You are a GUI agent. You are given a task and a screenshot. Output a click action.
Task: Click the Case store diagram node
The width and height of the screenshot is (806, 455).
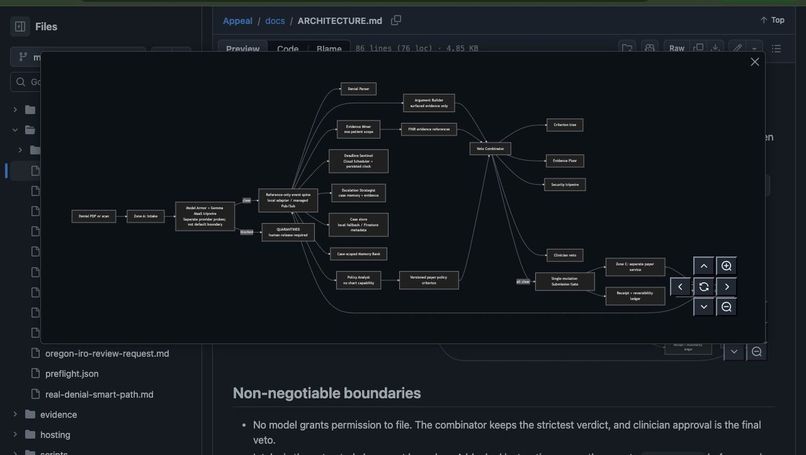tap(358, 225)
